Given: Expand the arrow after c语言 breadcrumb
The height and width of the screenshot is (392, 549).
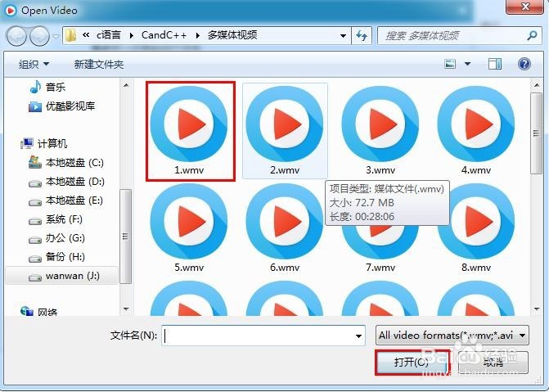Looking at the screenshot, I should click(132, 35).
